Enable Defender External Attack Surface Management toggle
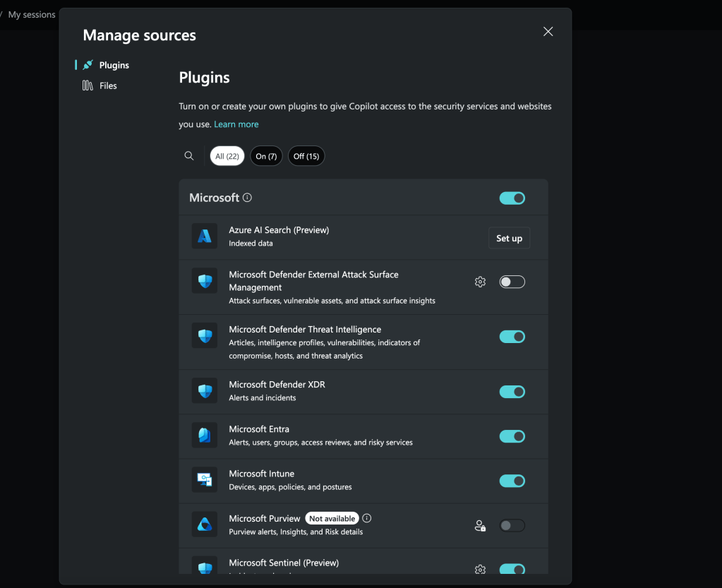 [x=512, y=282]
